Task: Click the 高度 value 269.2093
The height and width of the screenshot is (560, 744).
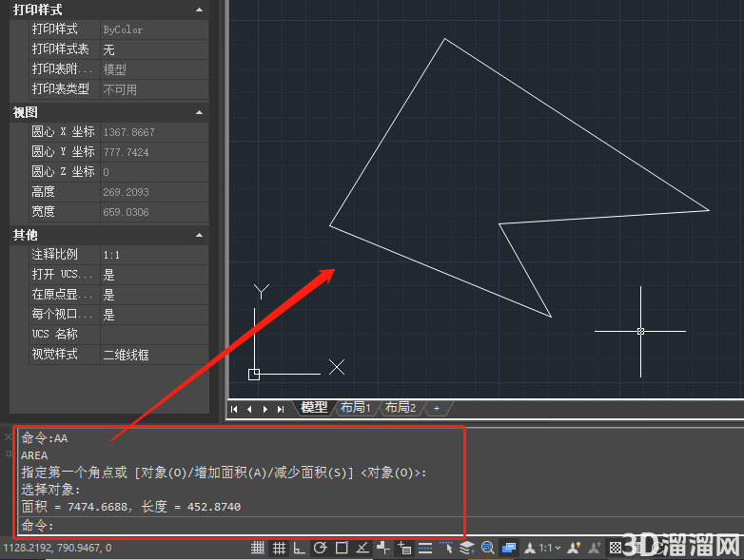Action: 154,191
